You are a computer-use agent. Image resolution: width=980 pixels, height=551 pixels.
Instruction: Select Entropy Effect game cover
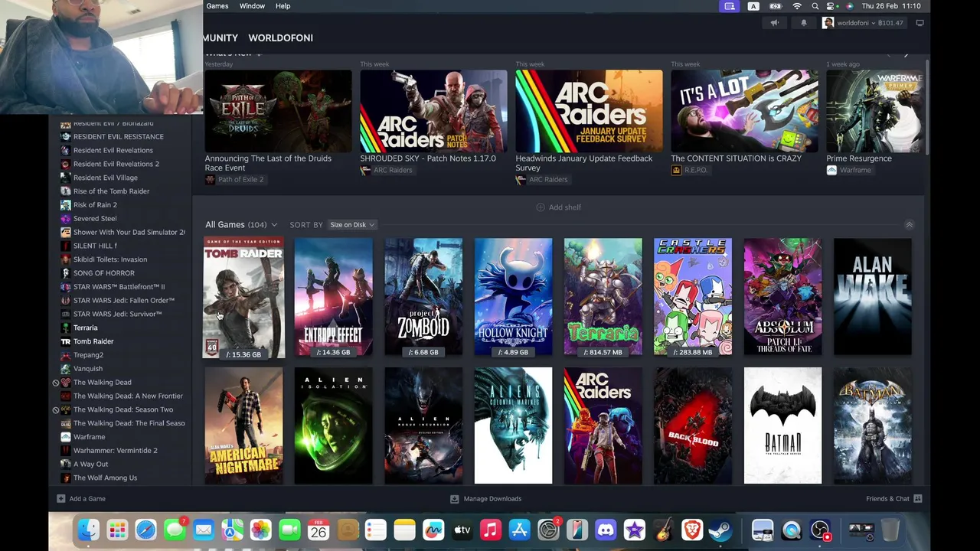[x=333, y=297]
